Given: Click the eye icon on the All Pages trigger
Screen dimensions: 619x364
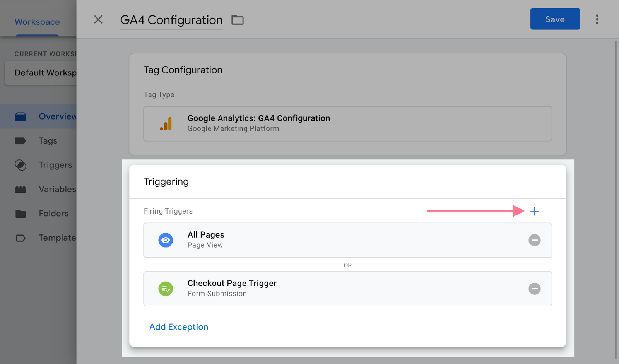Looking at the screenshot, I should point(166,240).
